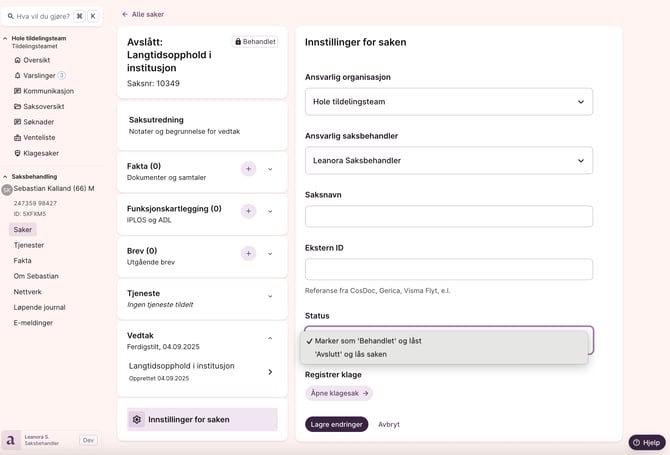Open Ansvarlig saksbehandler dropdown
670x455 pixels.
pos(448,160)
